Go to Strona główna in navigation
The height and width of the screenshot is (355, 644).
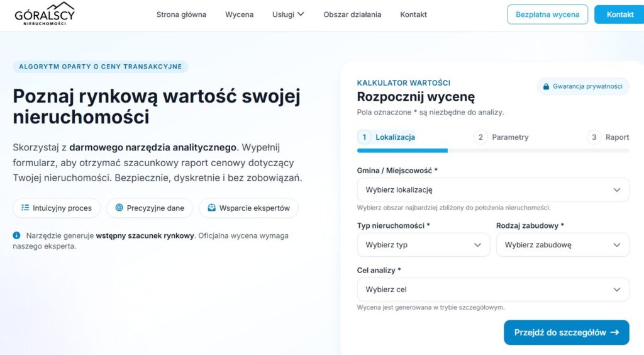click(181, 14)
